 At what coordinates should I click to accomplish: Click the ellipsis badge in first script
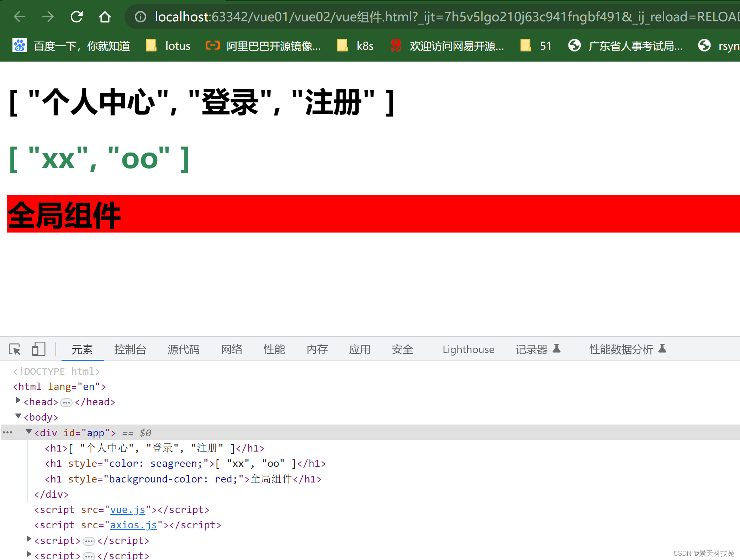(89, 541)
